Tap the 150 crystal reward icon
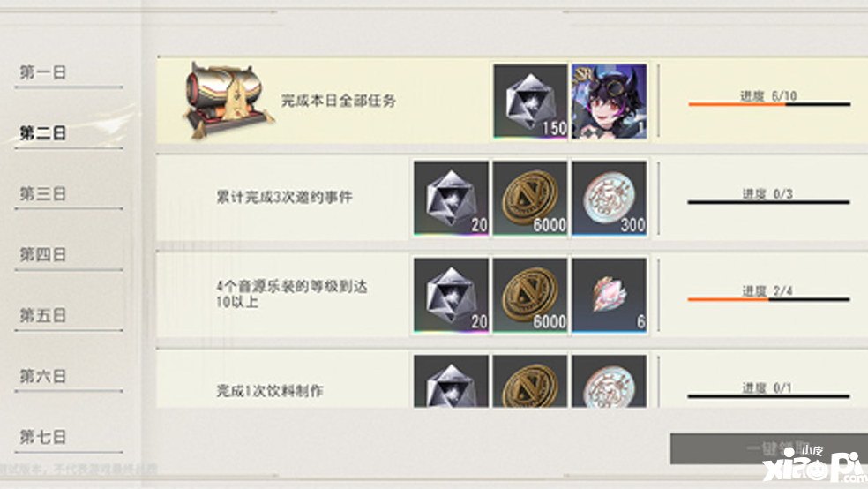 tap(530, 102)
